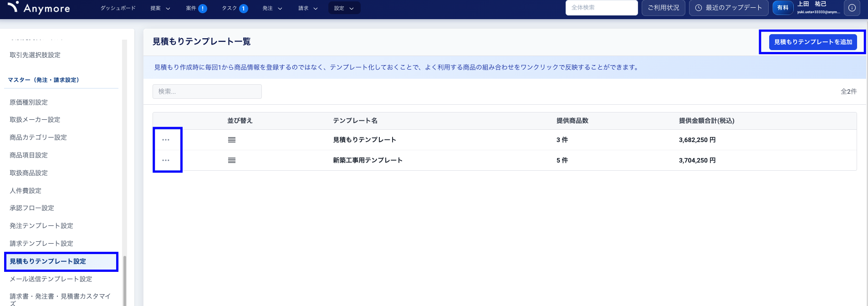Screen dimensions: 868x306
Task: Focus the 全体検索 search field
Action: point(602,8)
